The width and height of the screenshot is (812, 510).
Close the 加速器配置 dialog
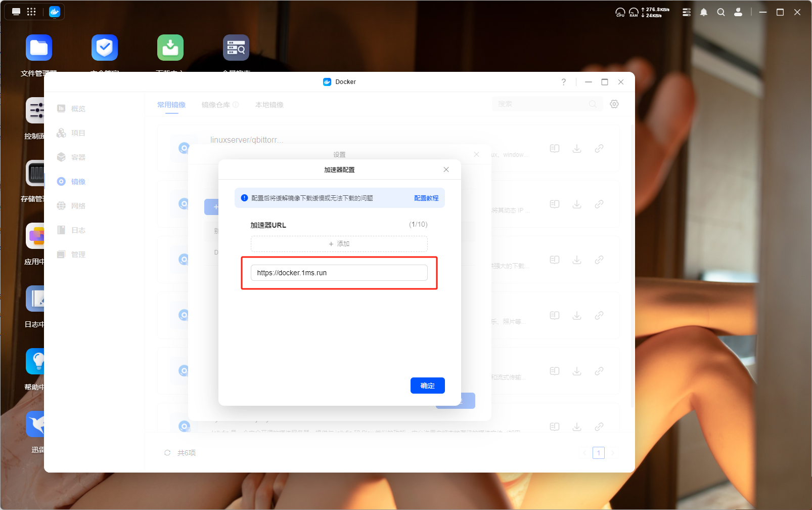[446, 169]
